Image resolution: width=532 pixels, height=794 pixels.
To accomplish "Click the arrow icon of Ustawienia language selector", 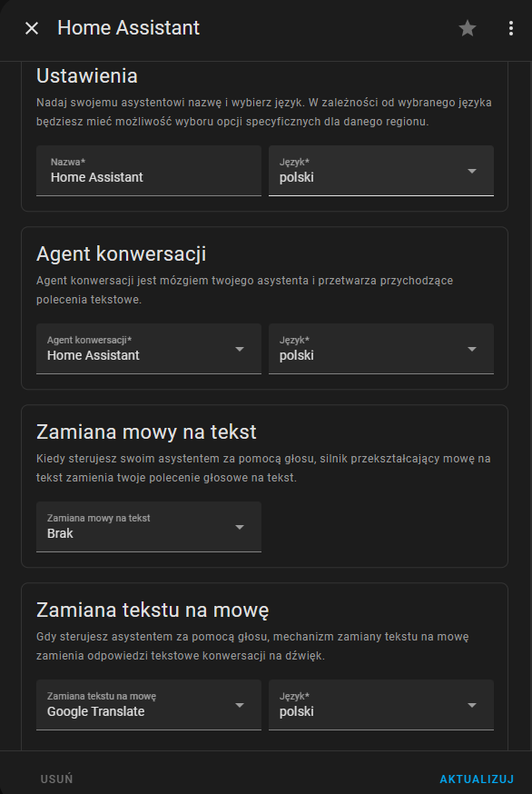I will tap(472, 171).
